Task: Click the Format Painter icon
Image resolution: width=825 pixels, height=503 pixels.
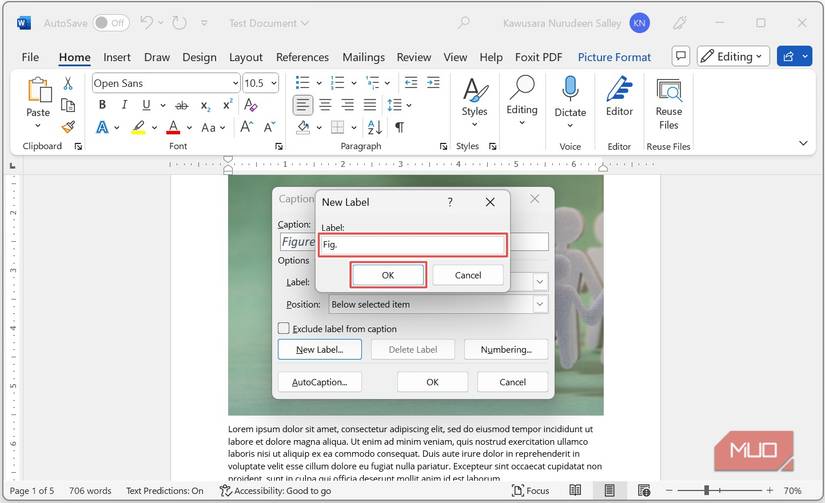Action: coord(68,127)
